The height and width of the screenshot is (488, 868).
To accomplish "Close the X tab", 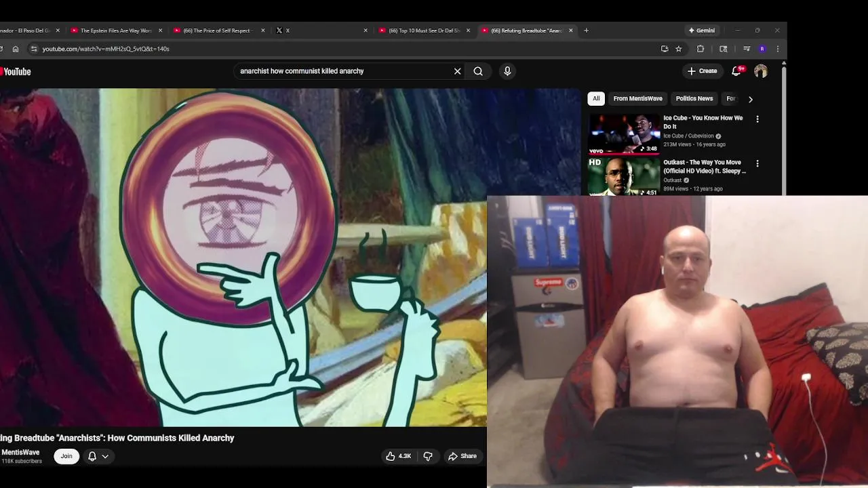I will 366,30.
